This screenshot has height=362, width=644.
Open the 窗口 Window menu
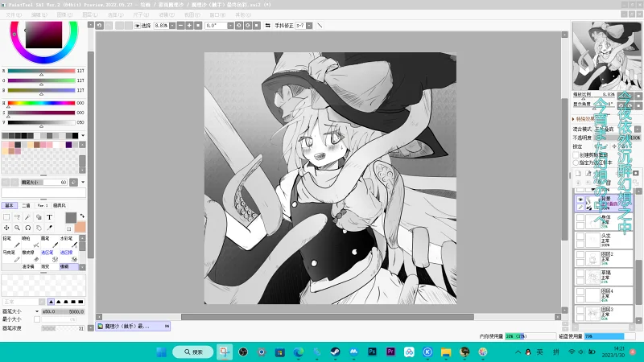click(x=217, y=14)
